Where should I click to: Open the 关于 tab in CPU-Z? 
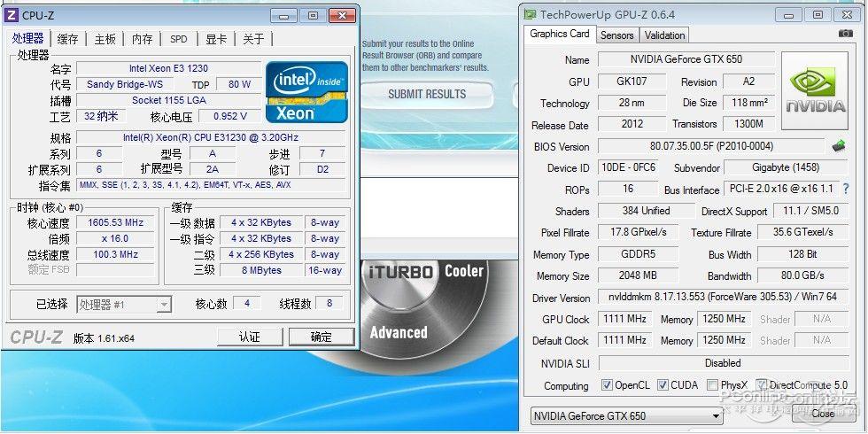[x=253, y=39]
